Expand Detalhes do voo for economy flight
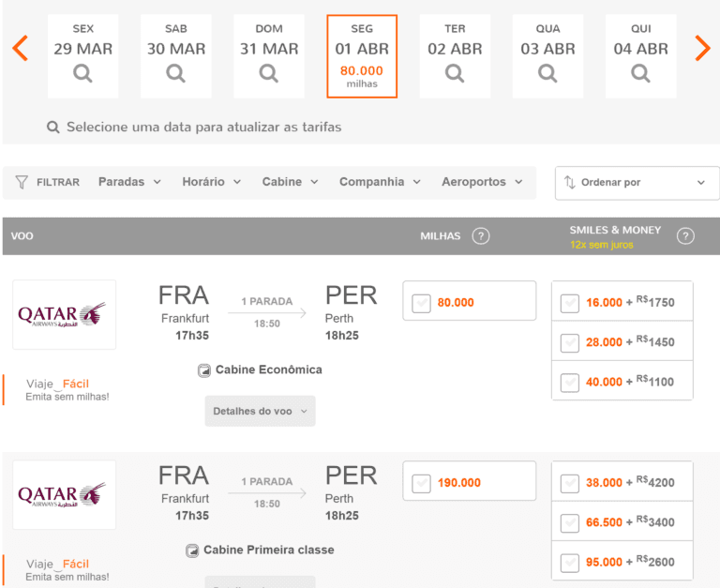720x588 pixels. (260, 411)
